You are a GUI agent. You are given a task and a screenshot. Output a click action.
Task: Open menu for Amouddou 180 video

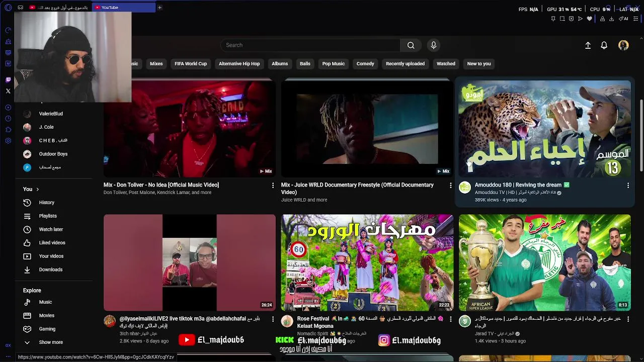(628, 186)
